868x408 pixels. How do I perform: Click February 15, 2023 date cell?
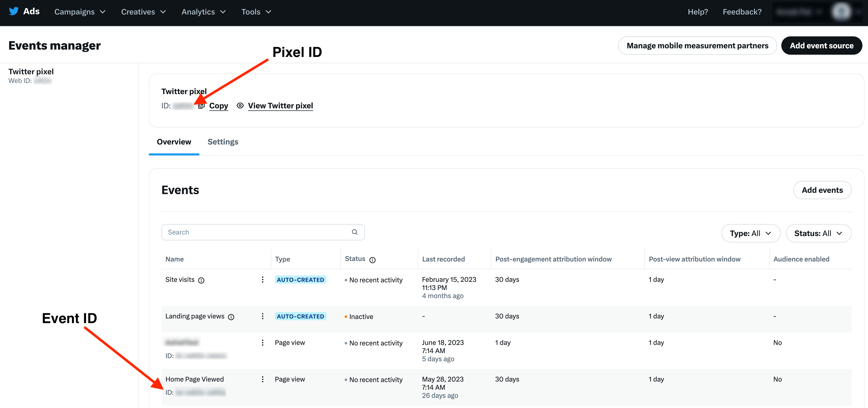[449, 280]
